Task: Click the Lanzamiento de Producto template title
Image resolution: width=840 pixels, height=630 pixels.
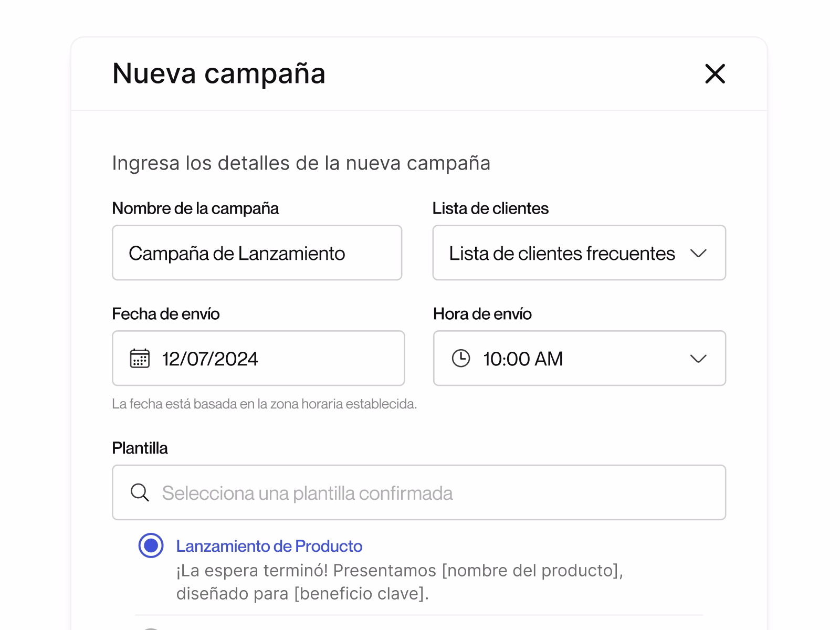Action: (269, 546)
